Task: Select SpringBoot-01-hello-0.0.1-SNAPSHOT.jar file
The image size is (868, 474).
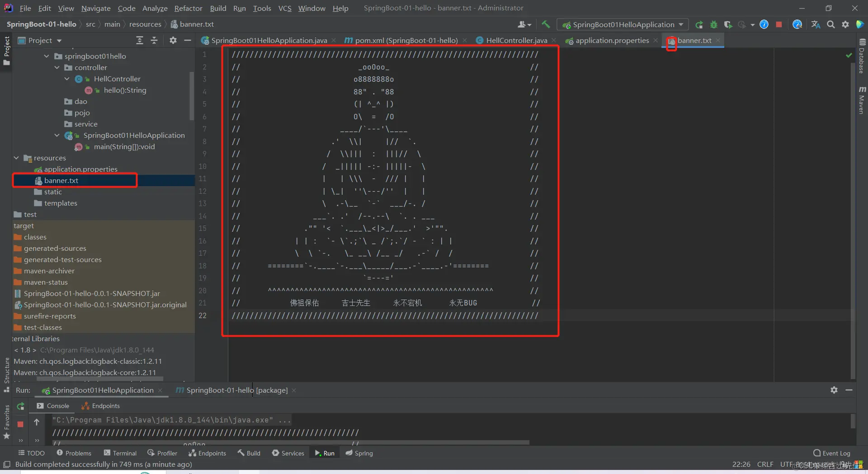Action: coord(92,294)
